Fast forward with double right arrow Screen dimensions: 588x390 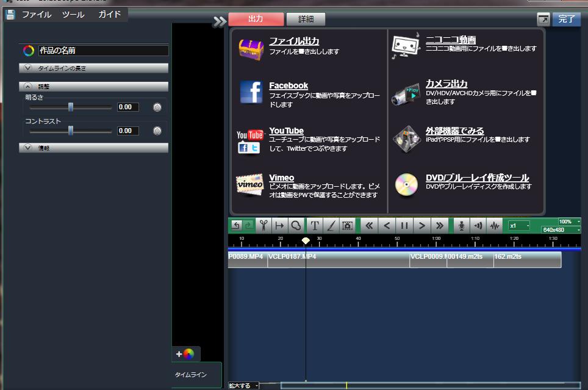(x=440, y=226)
